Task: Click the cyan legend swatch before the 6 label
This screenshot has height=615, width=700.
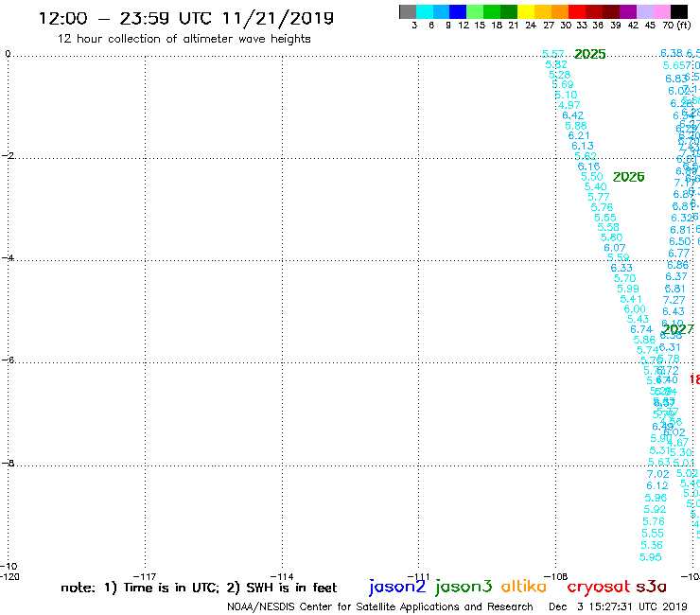Action: [x=425, y=11]
